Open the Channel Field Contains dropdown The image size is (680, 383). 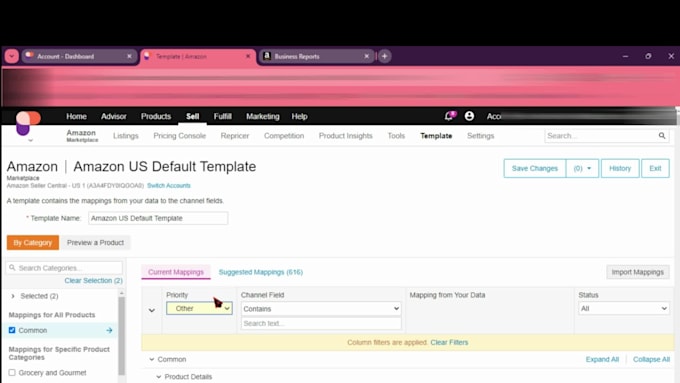coord(321,309)
